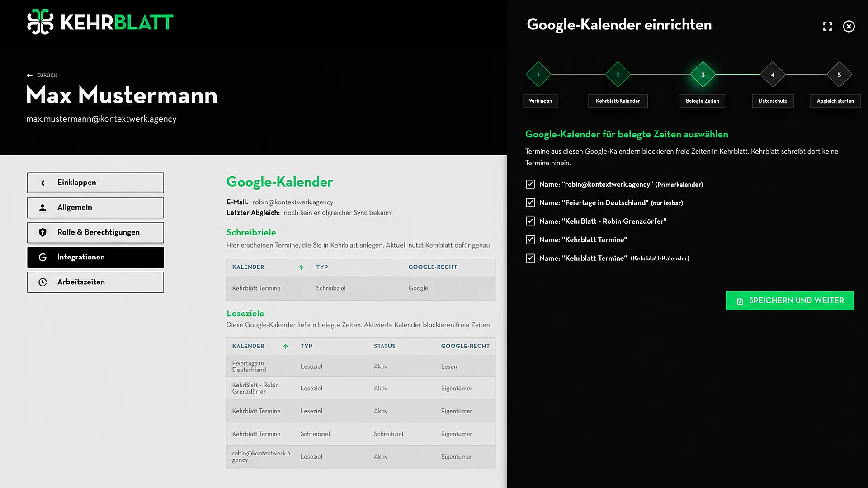The image size is (868, 488).
Task: Uncheck Kehrblatt Termine checkbox without Kehrblatt-Kalender tag
Action: 530,240
